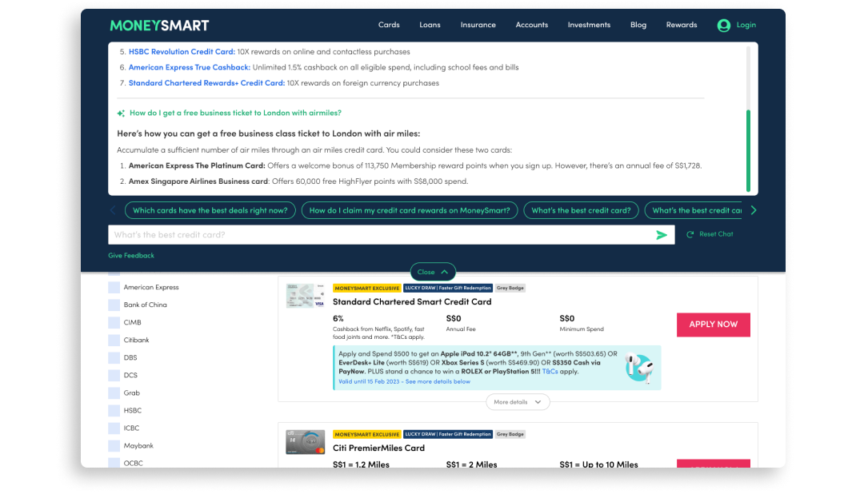
Task: Send the chat message with green arrow
Action: pos(661,235)
